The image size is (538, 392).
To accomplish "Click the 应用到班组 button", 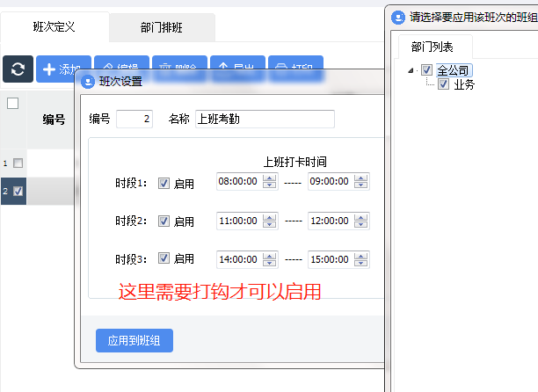I will pyautogui.click(x=134, y=340).
